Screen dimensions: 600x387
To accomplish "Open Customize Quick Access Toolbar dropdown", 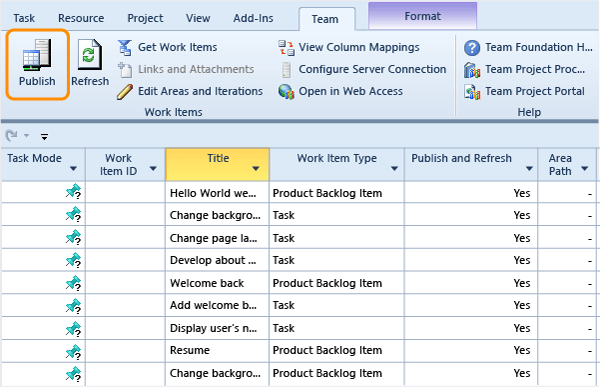I will coord(44,136).
